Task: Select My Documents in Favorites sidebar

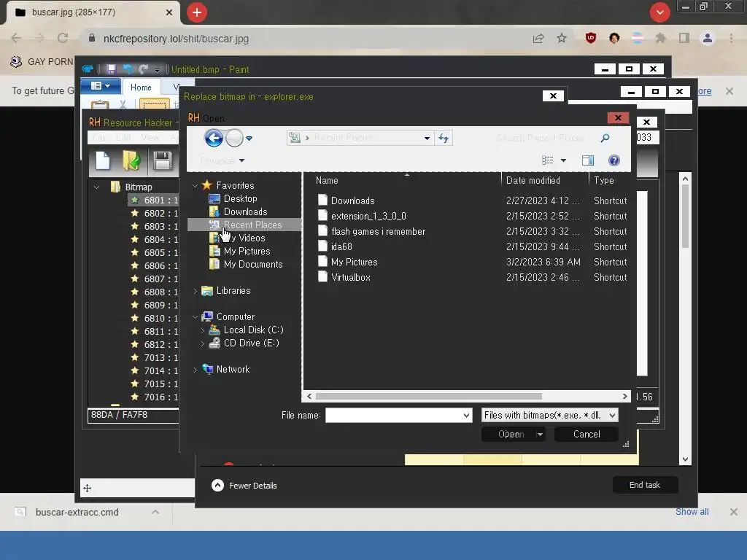Action: tap(252, 264)
